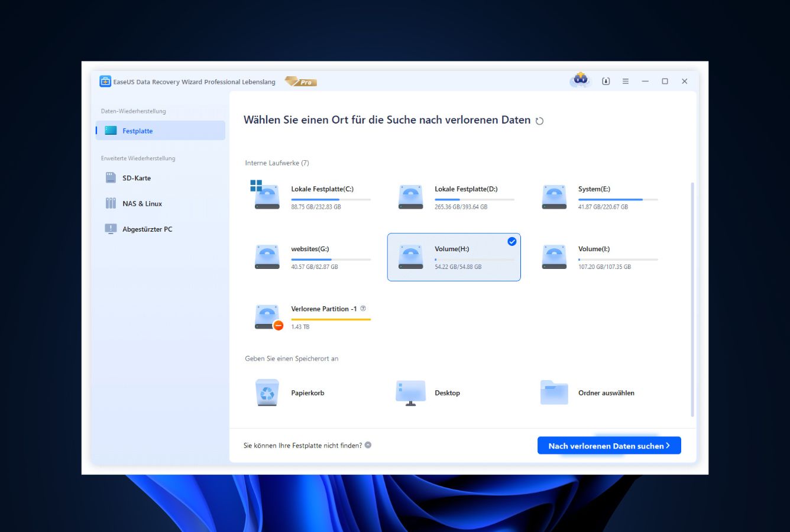Click the Volume(I:) drive icon
790x532 pixels.
[x=554, y=257]
